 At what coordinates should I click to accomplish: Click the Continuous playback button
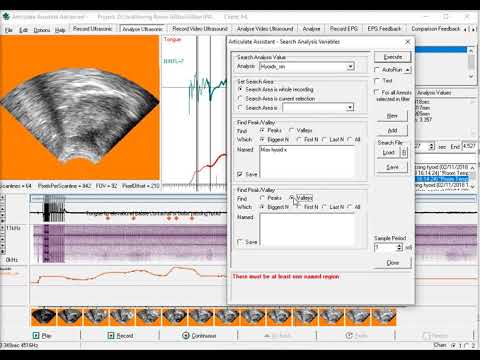pyautogui.click(x=199, y=335)
